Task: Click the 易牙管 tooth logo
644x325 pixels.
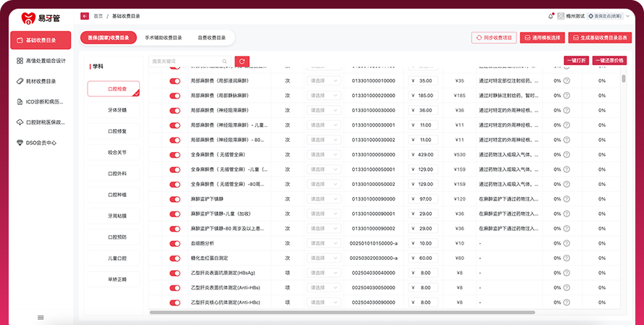Action: pos(28,18)
